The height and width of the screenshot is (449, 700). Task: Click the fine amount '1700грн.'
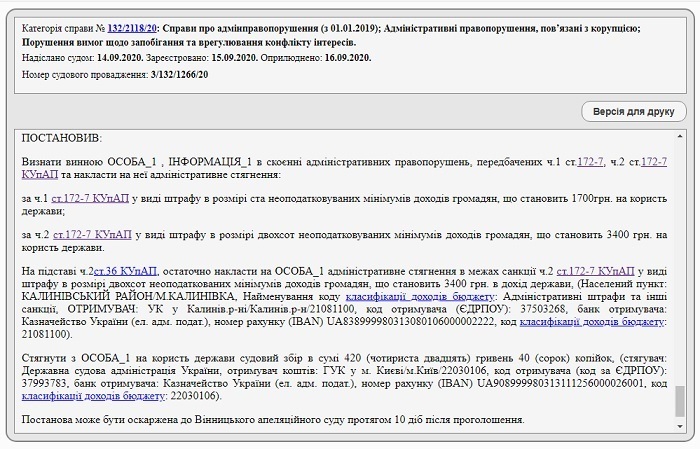[591, 198]
